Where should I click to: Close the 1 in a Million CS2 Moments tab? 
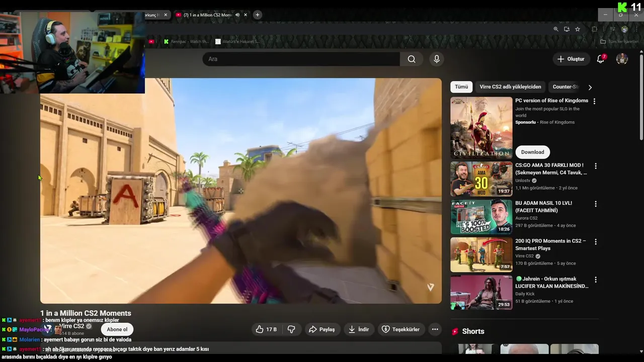coord(246,15)
